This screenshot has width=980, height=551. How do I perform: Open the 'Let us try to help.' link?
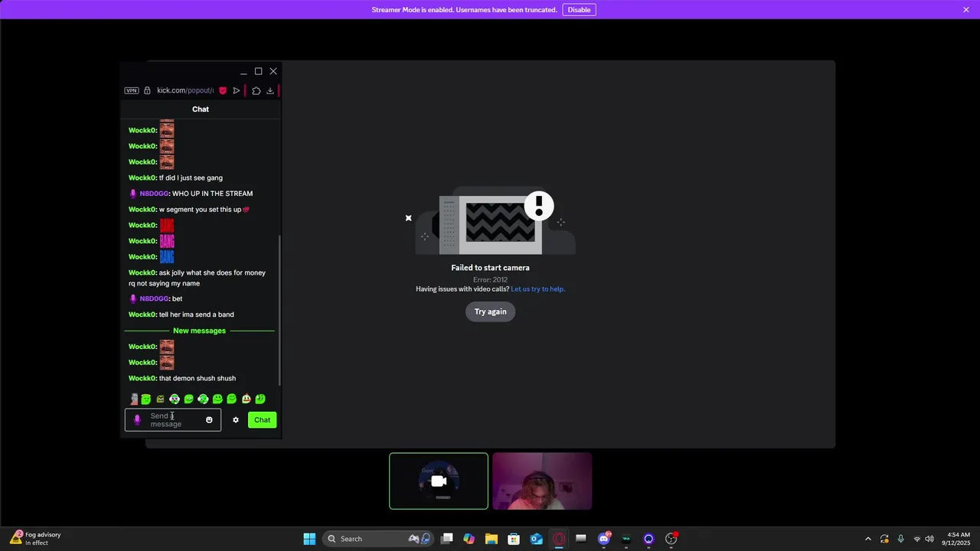point(537,289)
